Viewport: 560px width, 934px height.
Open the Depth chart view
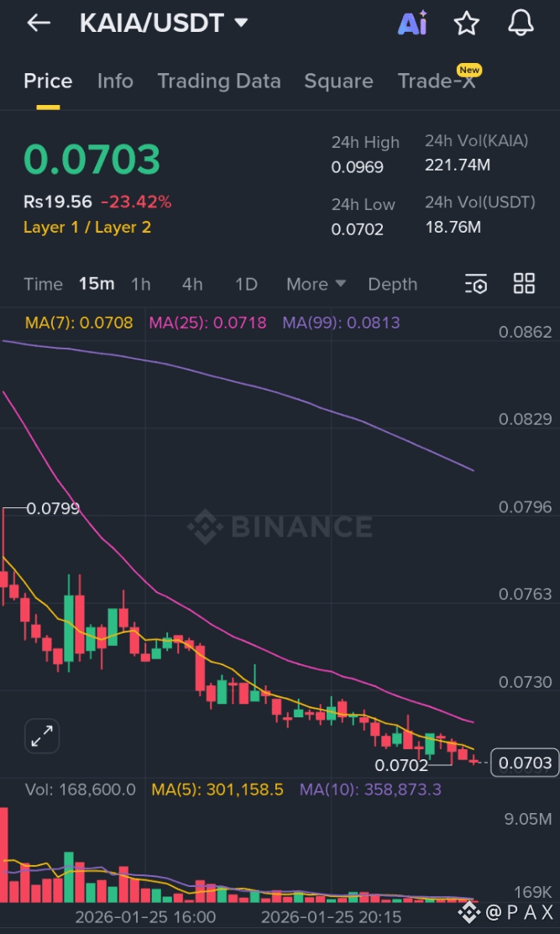(393, 284)
